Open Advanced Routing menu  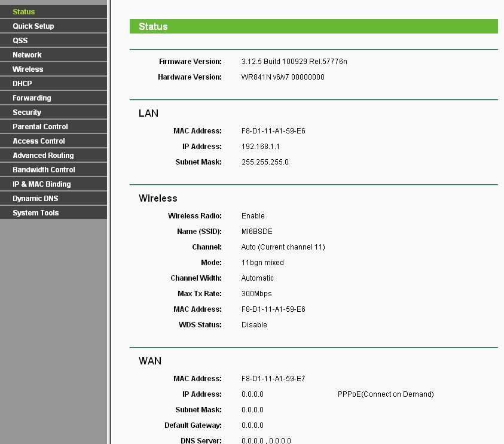click(x=43, y=155)
